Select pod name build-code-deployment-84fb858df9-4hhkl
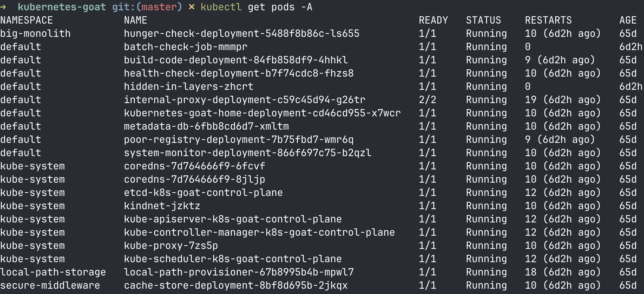Screen dimensions: 644x294 [x=236, y=60]
